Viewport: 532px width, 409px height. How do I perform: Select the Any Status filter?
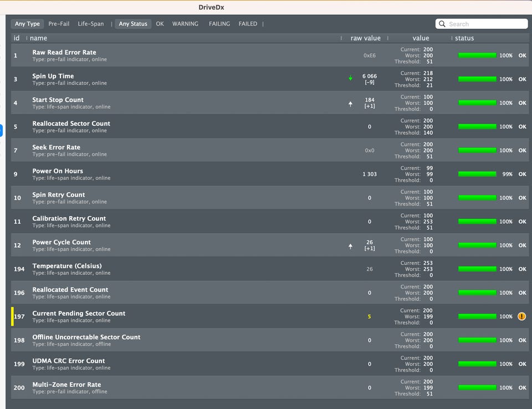(x=133, y=24)
